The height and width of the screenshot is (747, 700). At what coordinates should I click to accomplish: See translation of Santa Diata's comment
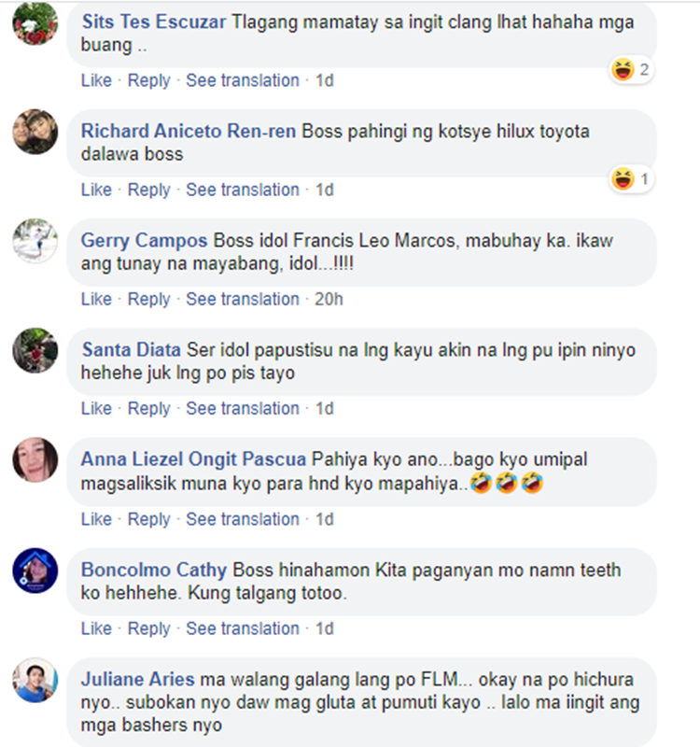coord(243,409)
